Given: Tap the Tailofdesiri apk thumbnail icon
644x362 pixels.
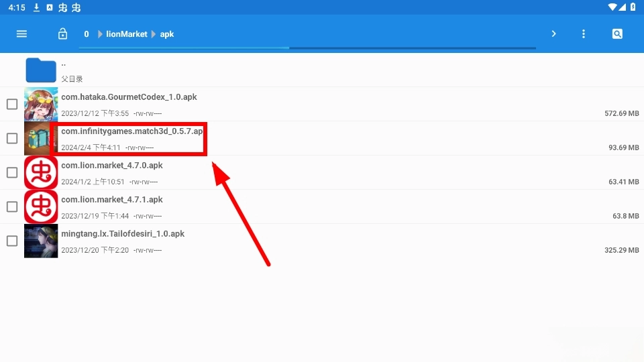Looking at the screenshot, I should click(41, 241).
